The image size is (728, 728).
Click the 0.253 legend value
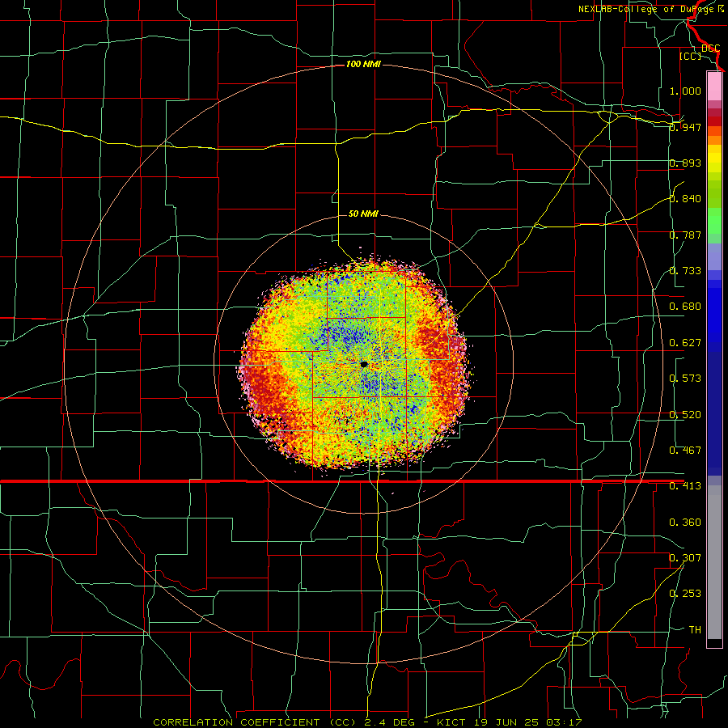[x=685, y=594]
